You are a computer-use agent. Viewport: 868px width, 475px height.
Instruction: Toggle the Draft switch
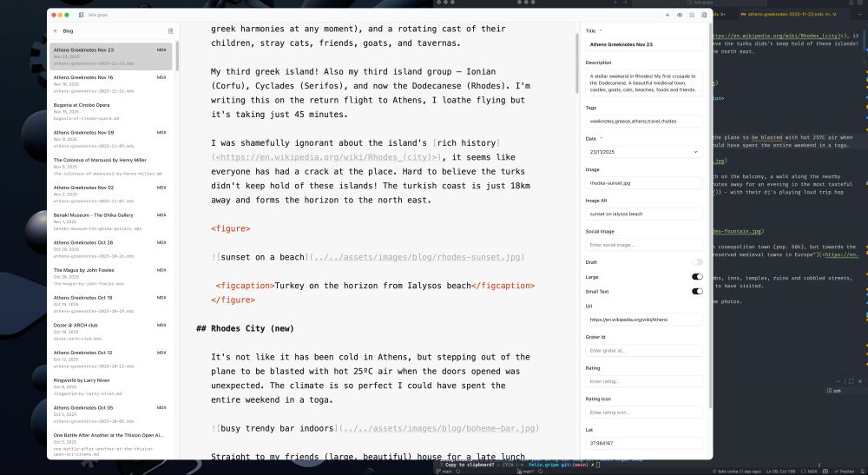click(x=697, y=262)
